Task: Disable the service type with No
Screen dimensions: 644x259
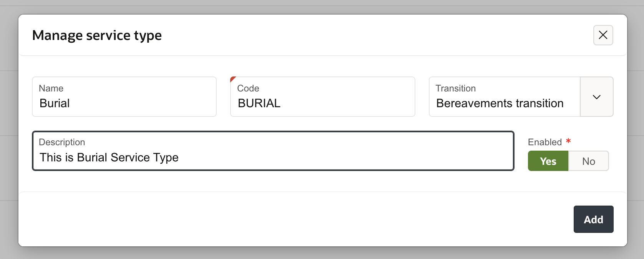Action: click(x=588, y=161)
